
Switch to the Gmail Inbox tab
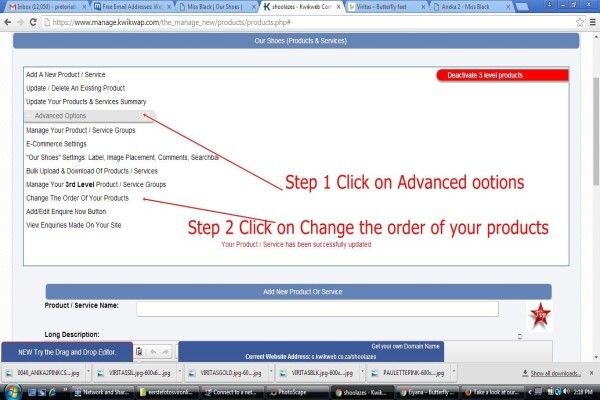[x=46, y=7]
